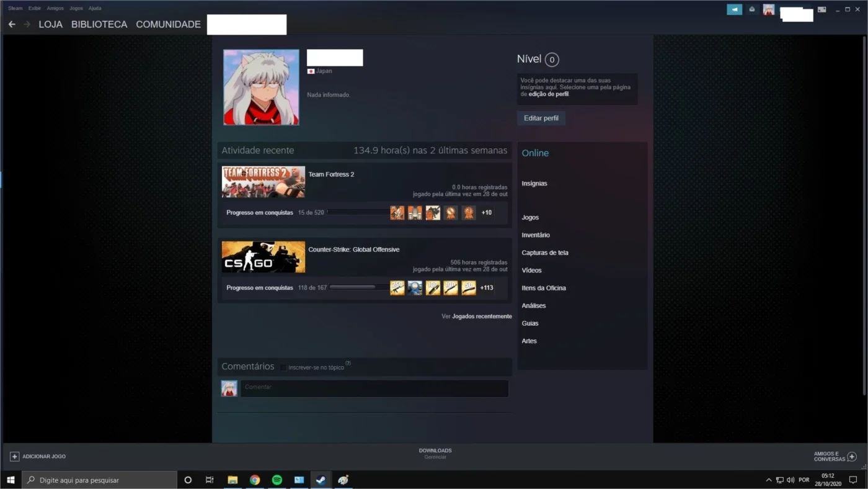Open the Paint palette taskbar icon
868x489 pixels.
[343, 480]
